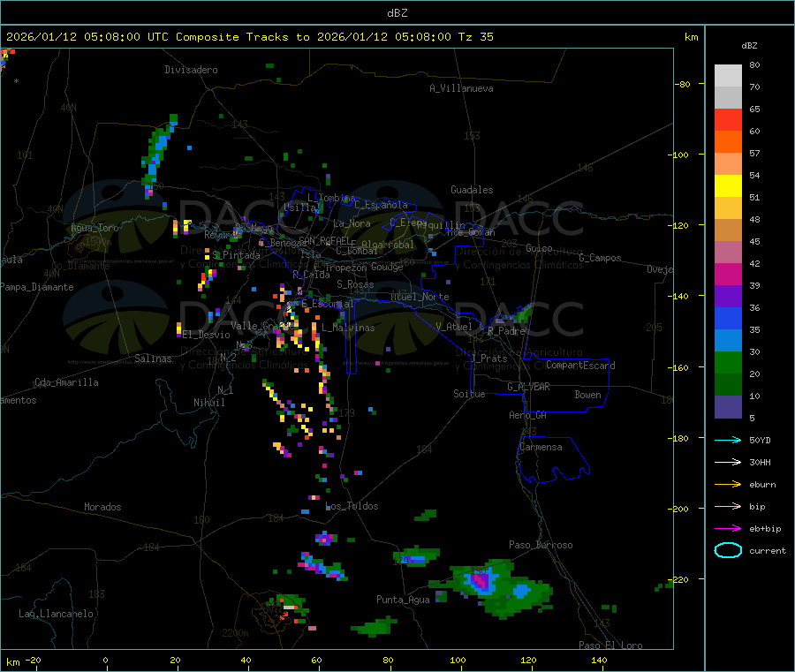The image size is (795, 672).
Task: Click the G_Campos map label
Action: coord(600,258)
